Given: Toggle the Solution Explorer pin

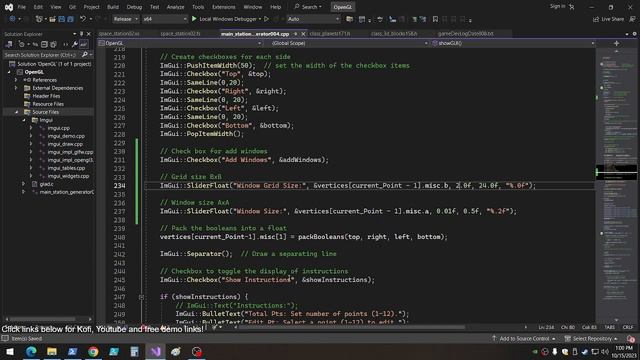Looking at the screenshot, I should click(81, 34).
